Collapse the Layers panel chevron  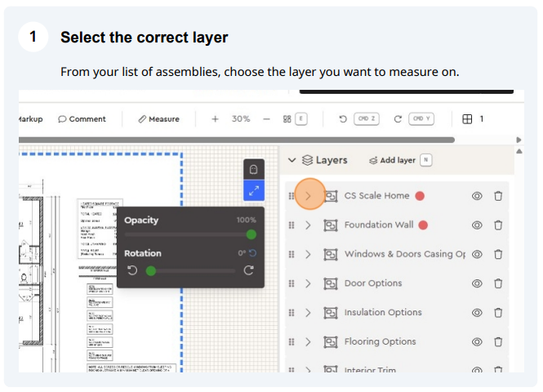[292, 160]
